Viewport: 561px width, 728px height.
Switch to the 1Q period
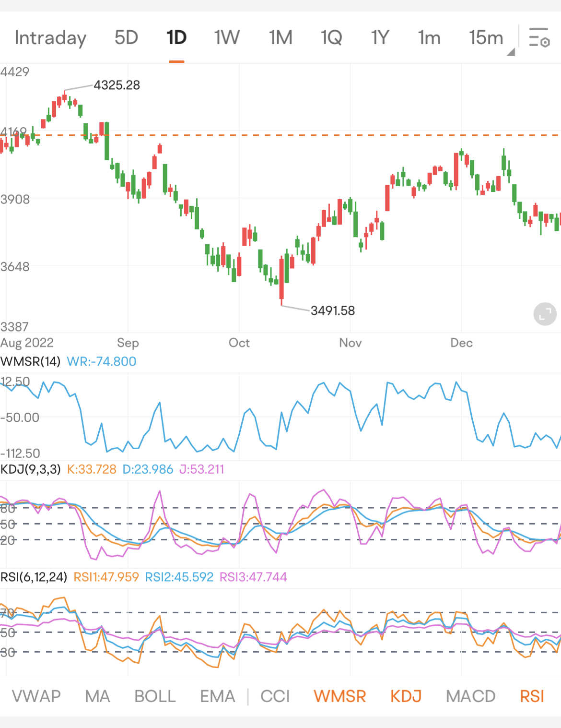tap(331, 37)
